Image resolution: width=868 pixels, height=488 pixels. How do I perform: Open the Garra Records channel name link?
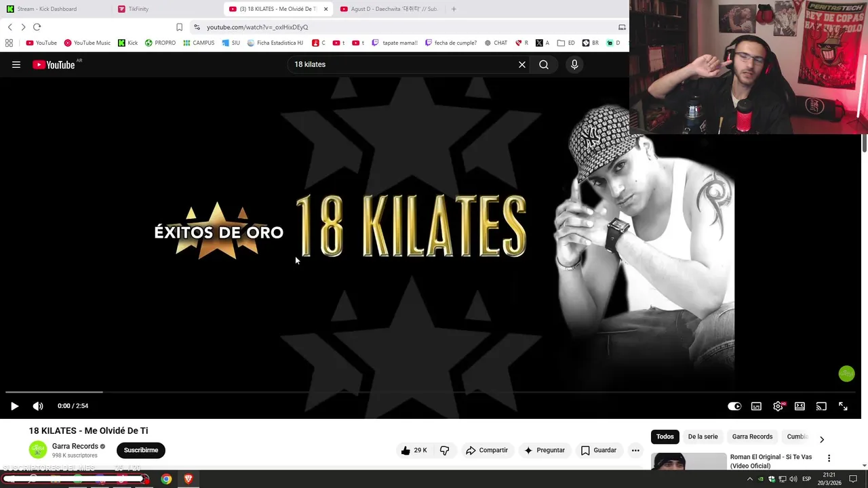[x=75, y=446]
